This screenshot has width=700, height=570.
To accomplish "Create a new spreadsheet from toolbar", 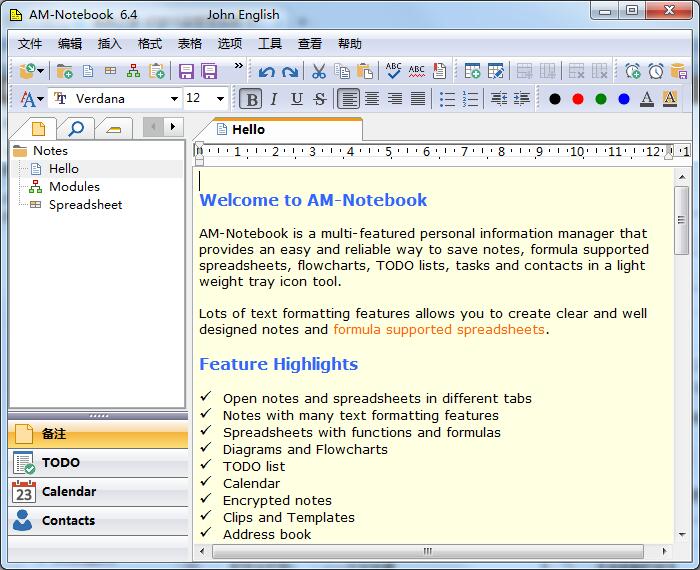I will pos(110,71).
